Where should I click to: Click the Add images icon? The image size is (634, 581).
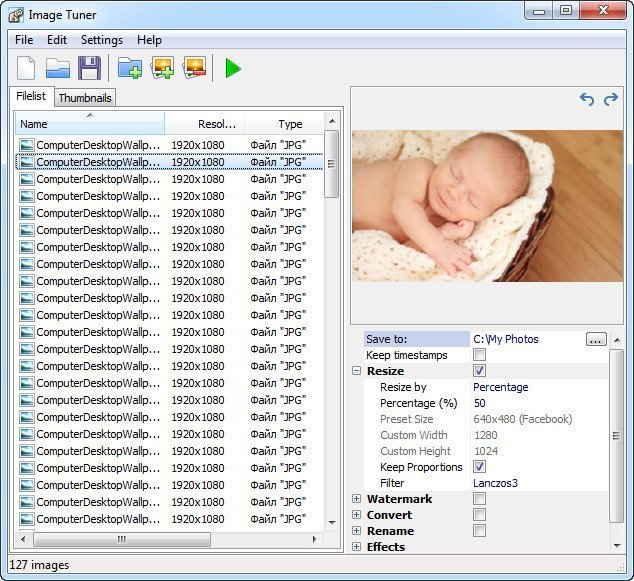(x=162, y=68)
